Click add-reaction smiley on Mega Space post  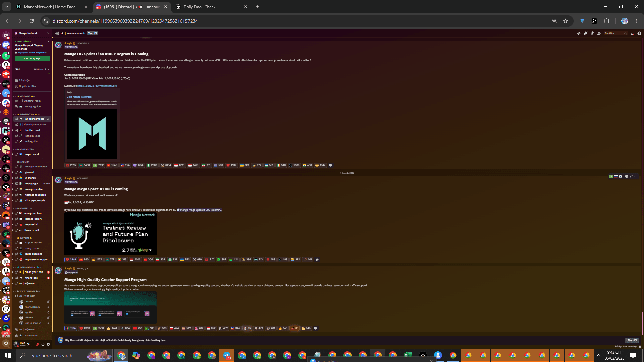(x=317, y=260)
